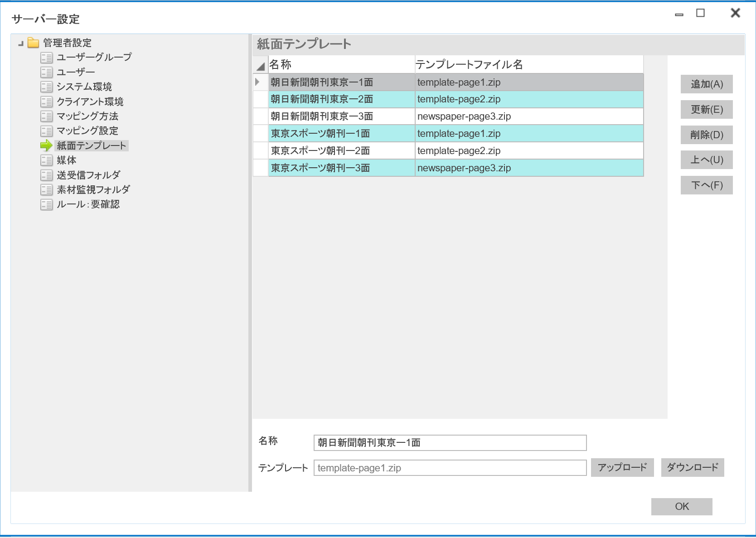The height and width of the screenshot is (538, 756).
Task: Open 素材監視フォルダ tree item
Action: pyautogui.click(x=93, y=189)
